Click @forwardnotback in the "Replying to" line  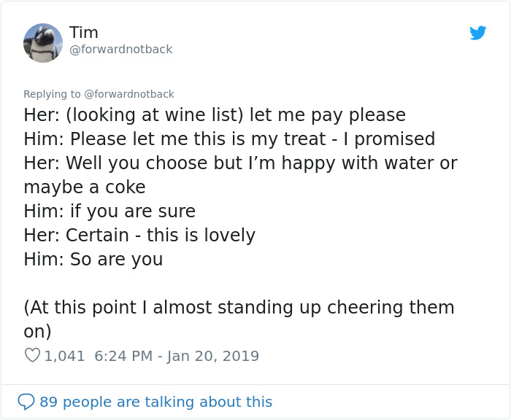click(129, 94)
